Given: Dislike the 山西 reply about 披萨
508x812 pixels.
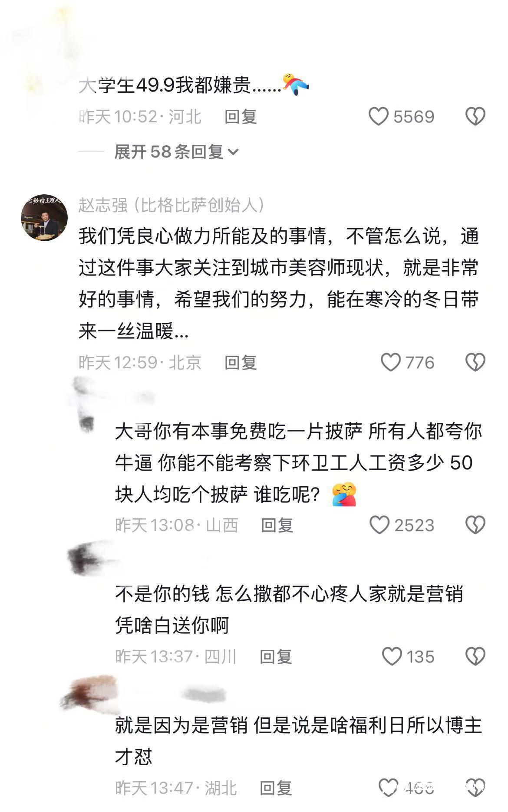Looking at the screenshot, I should (x=475, y=525).
